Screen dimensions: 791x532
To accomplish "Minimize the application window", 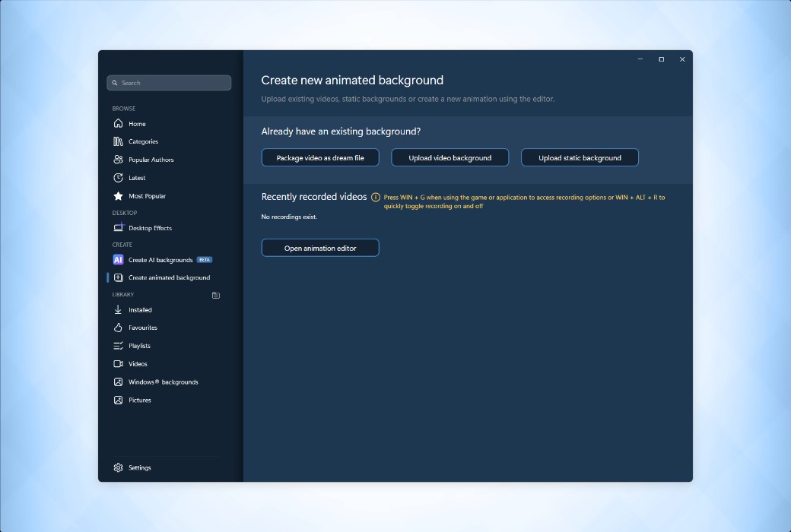I will tap(640, 59).
